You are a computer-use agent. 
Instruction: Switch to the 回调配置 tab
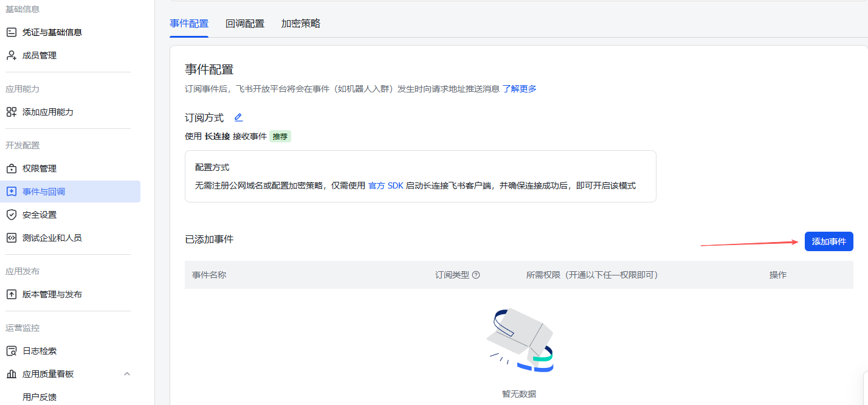click(245, 24)
